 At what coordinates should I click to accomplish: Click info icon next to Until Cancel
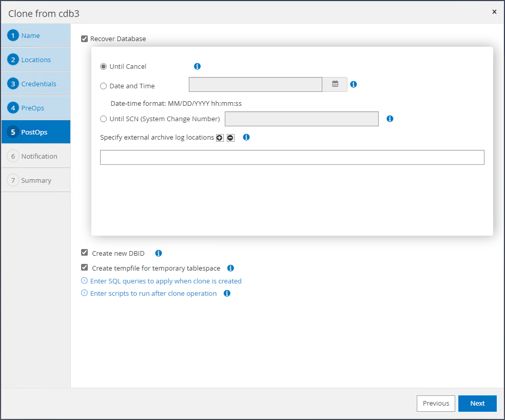point(197,66)
